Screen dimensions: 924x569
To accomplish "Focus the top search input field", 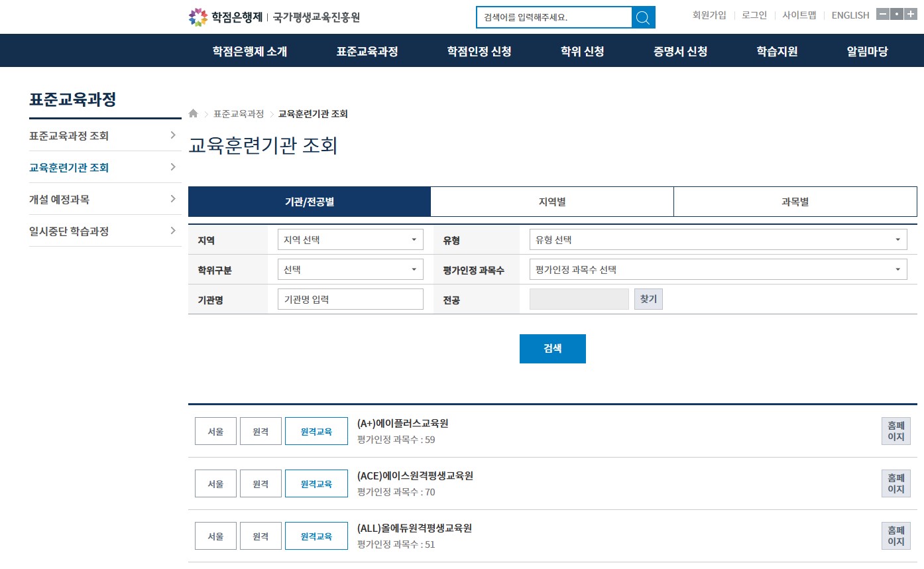I will click(x=554, y=17).
